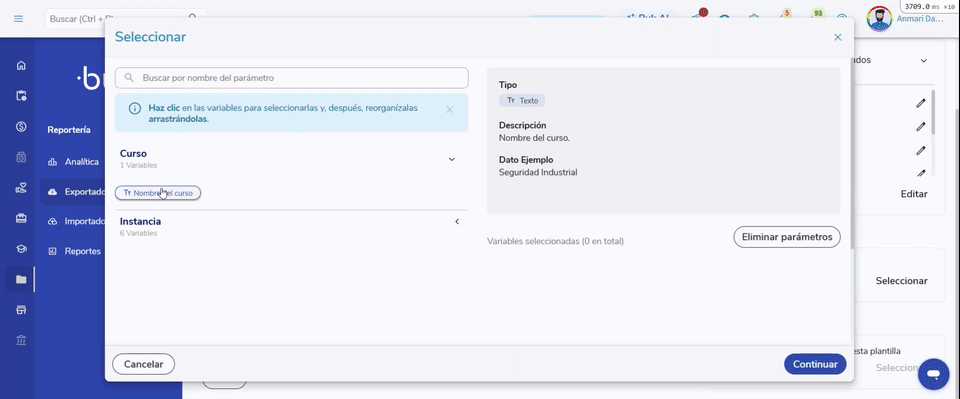Click Editar in the background page
960x399 pixels.
(x=913, y=194)
